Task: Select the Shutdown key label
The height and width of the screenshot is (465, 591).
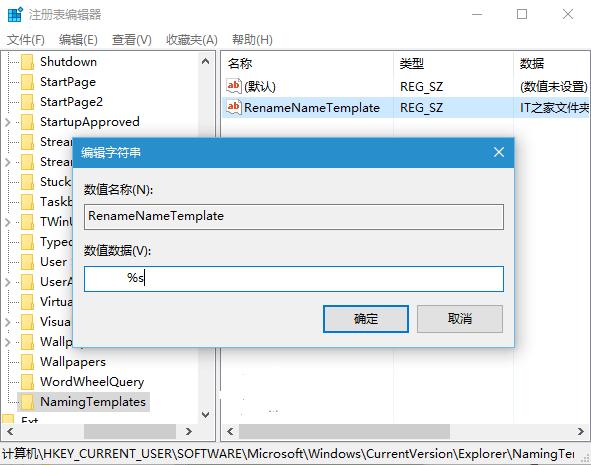Action: (x=68, y=62)
